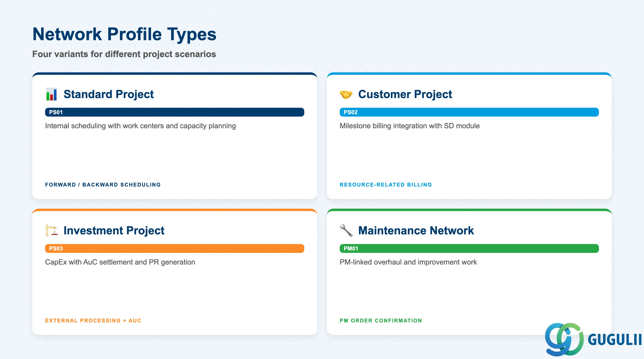Click 'Milestone billing integration with SD module' text
Image resolution: width=644 pixels, height=359 pixels.
pyautogui.click(x=410, y=126)
